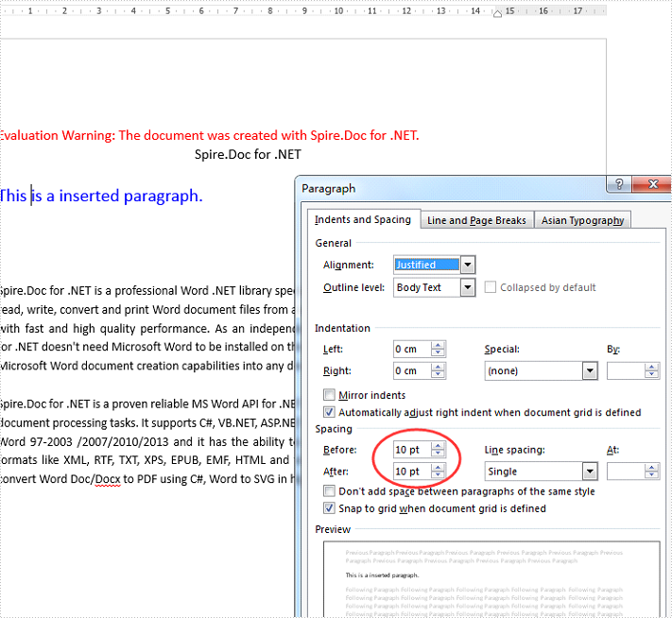Click the By indentation value field
This screenshot has width=672, height=618.
[x=626, y=371]
